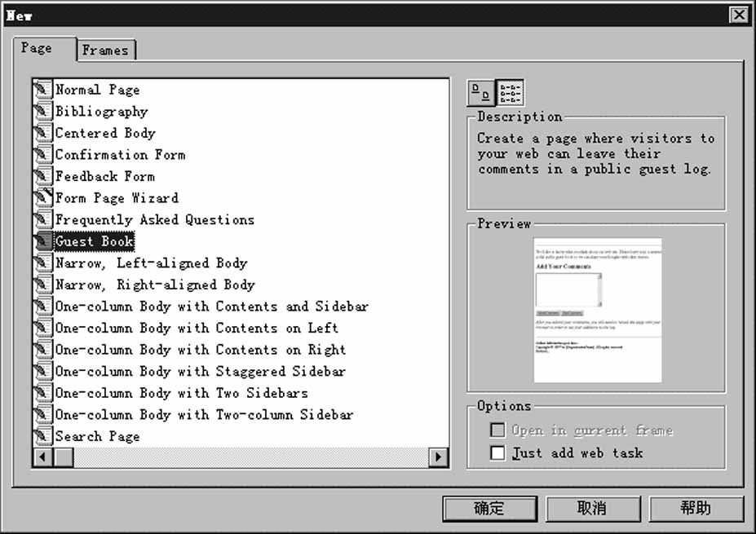This screenshot has height=534, width=756.
Task: Click the Centered Body template icon
Action: [x=43, y=133]
